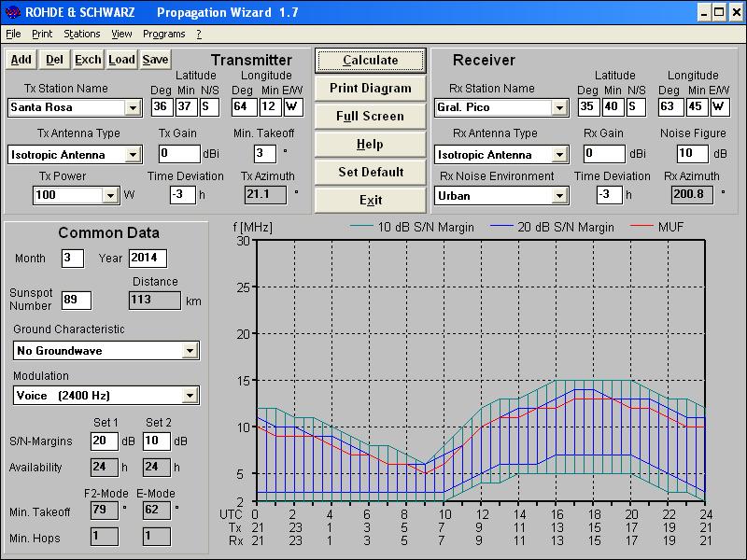Click the Rx longitude E/W field
This screenshot has width=747, height=560.
pyautogui.click(x=720, y=106)
